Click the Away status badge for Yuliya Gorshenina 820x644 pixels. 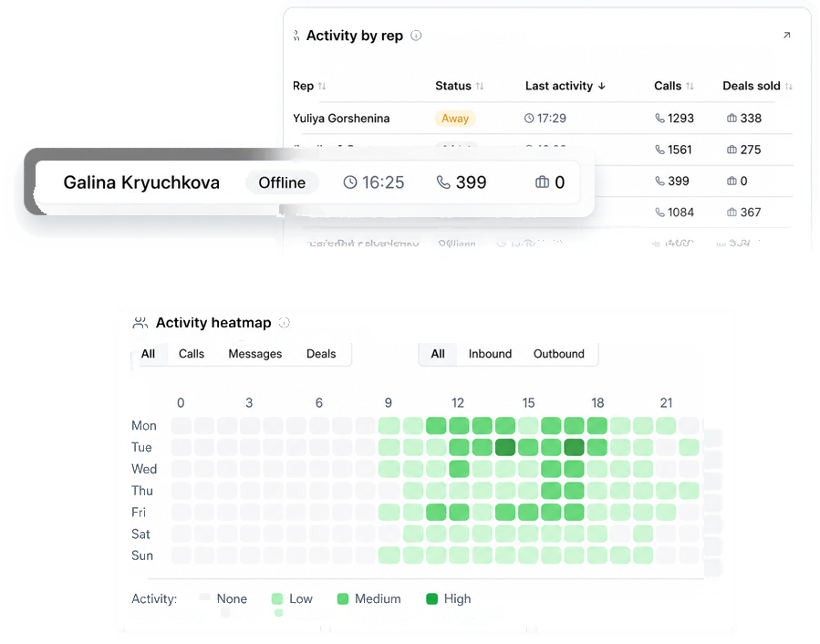tap(455, 119)
